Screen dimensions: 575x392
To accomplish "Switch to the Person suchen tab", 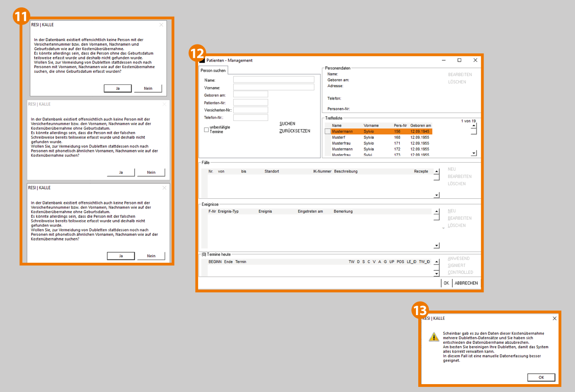I will 213,70.
